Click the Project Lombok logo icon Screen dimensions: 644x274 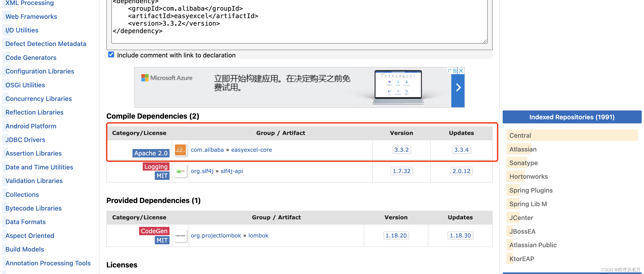click(180, 235)
